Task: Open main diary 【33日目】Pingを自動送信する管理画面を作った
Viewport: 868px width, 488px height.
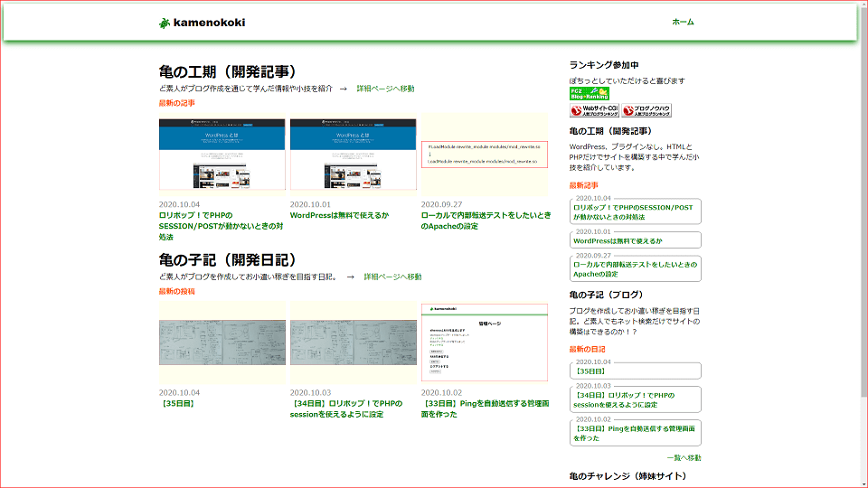Action: pos(485,408)
